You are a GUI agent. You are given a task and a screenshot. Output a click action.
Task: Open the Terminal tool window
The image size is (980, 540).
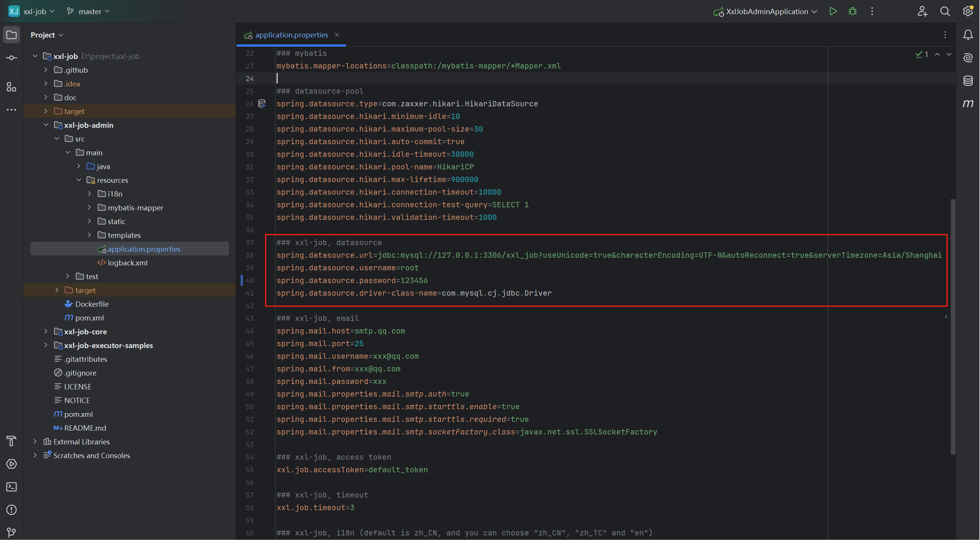tap(11, 487)
